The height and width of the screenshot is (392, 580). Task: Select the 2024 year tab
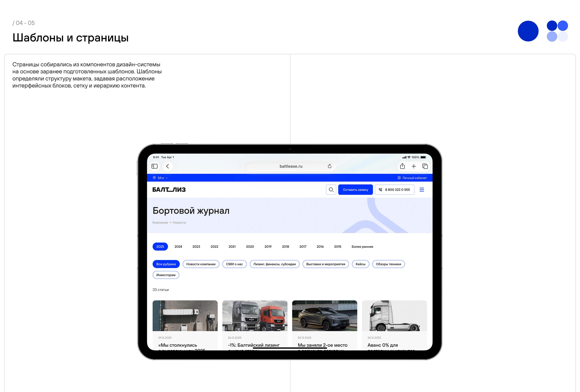point(178,247)
